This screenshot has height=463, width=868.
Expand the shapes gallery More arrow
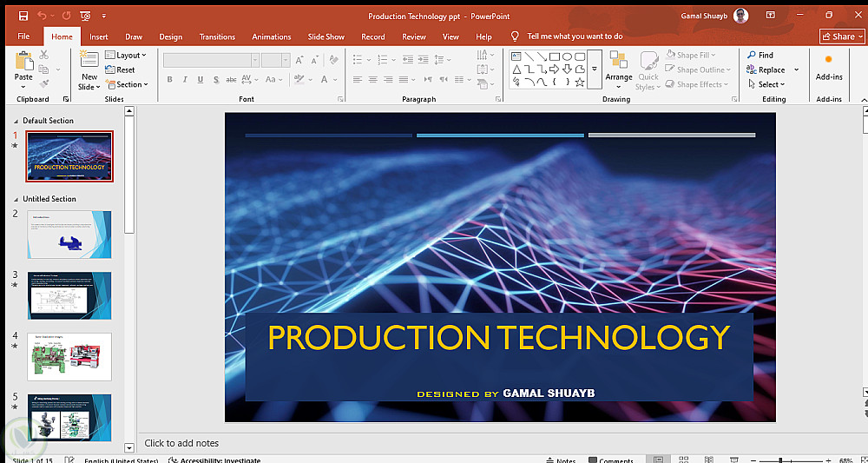595,69
